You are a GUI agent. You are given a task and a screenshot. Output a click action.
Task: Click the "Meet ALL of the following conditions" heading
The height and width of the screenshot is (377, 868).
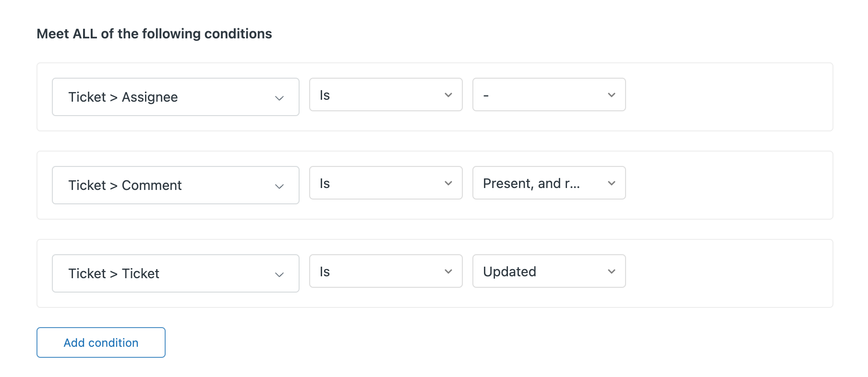point(154,34)
